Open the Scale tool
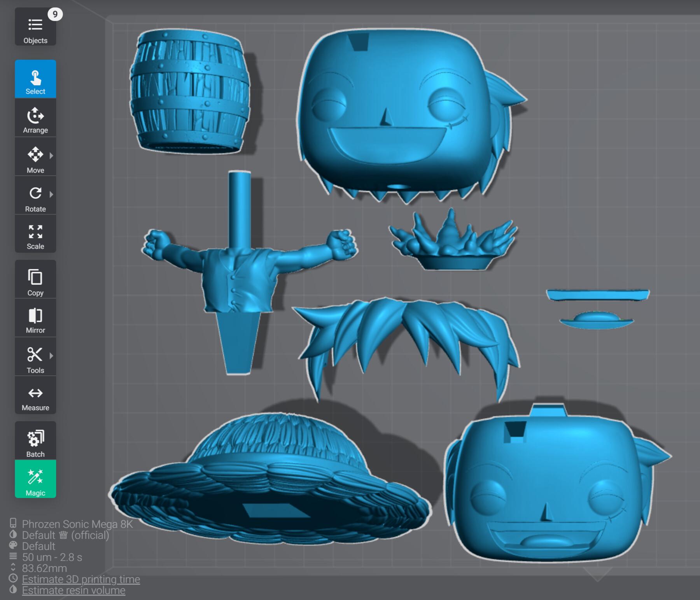This screenshot has width=700, height=600. pyautogui.click(x=35, y=233)
